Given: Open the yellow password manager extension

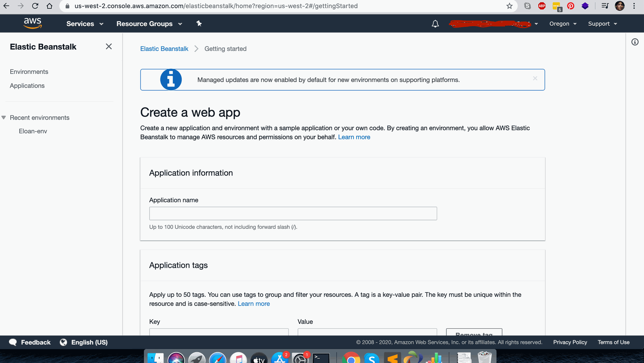Looking at the screenshot, I should point(557,6).
